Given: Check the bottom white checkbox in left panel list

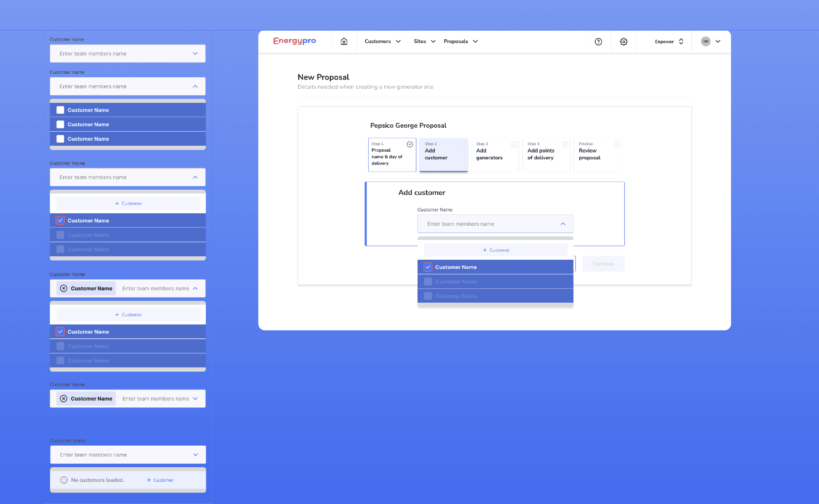Looking at the screenshot, I should (60, 139).
